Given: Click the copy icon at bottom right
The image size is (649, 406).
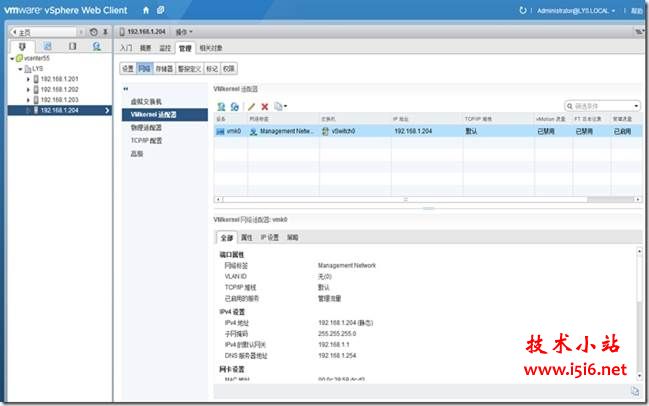Looking at the screenshot, I should tap(635, 391).
